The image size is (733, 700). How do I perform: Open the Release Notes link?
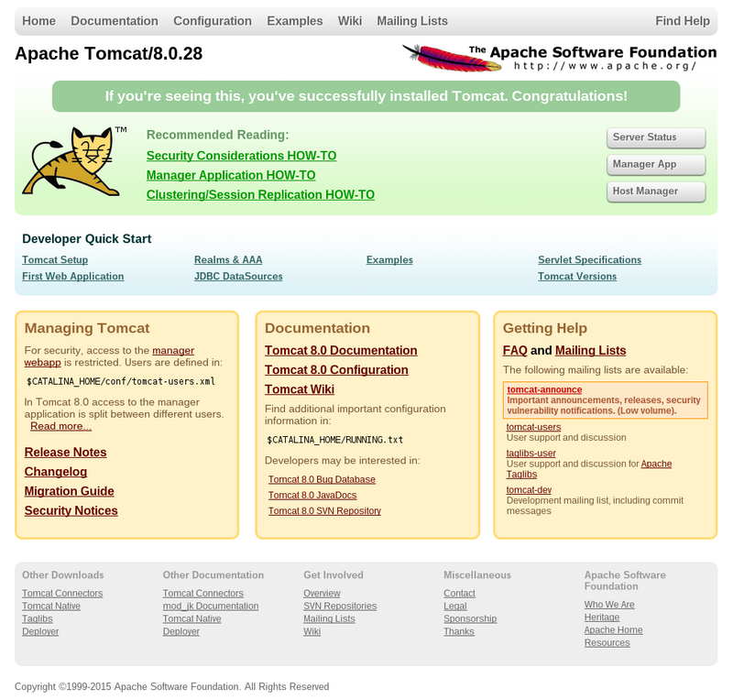(65, 453)
